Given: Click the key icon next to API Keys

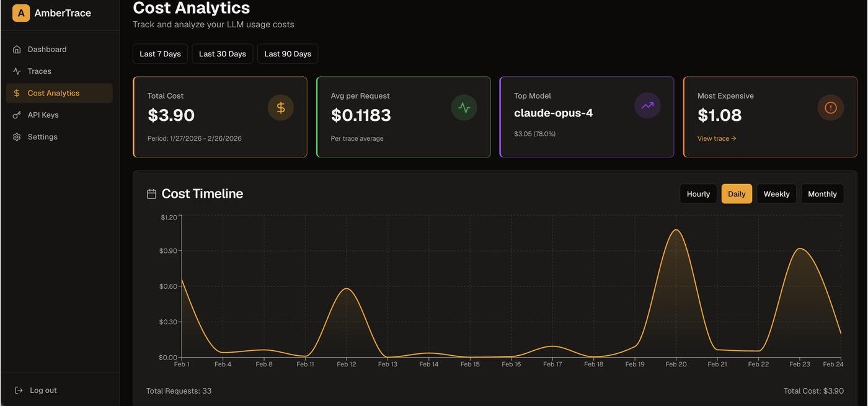Looking at the screenshot, I should pyautogui.click(x=17, y=115).
